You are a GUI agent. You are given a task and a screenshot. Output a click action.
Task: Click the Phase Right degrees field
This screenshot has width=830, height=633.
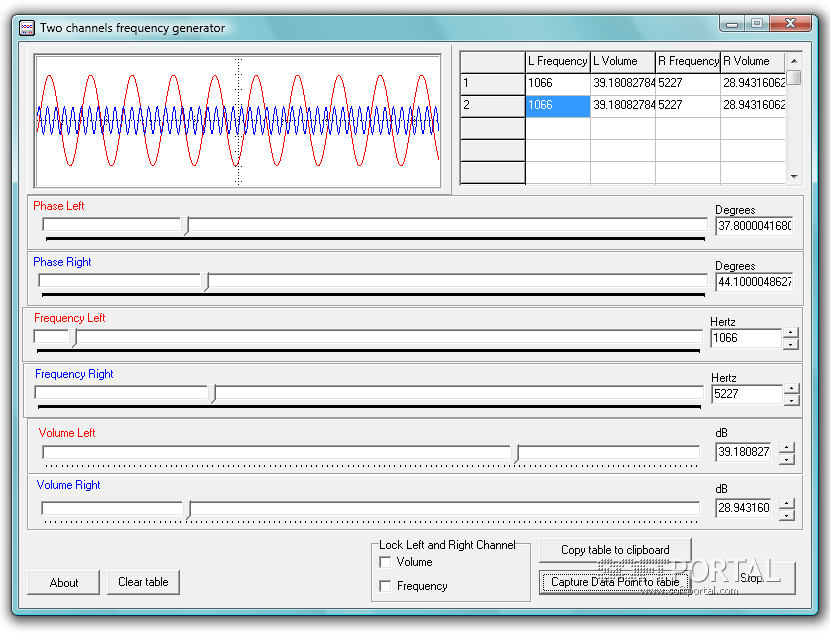click(x=754, y=282)
